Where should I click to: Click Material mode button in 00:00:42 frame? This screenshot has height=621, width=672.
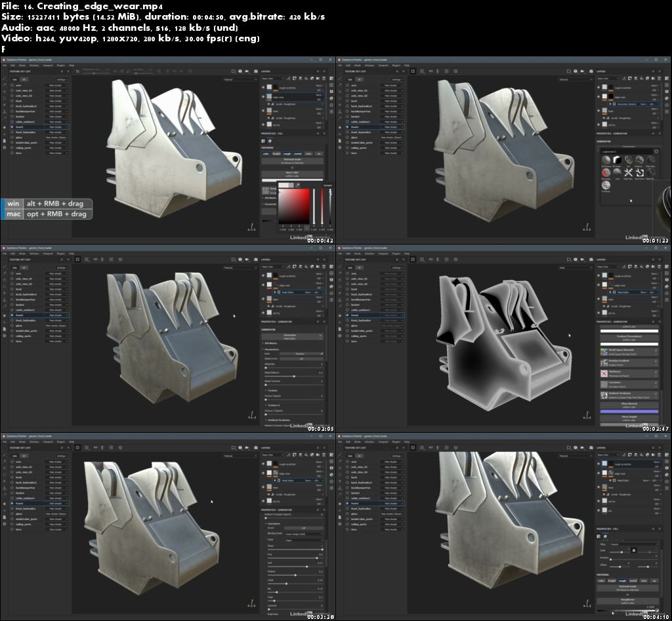pyautogui.click(x=292, y=161)
